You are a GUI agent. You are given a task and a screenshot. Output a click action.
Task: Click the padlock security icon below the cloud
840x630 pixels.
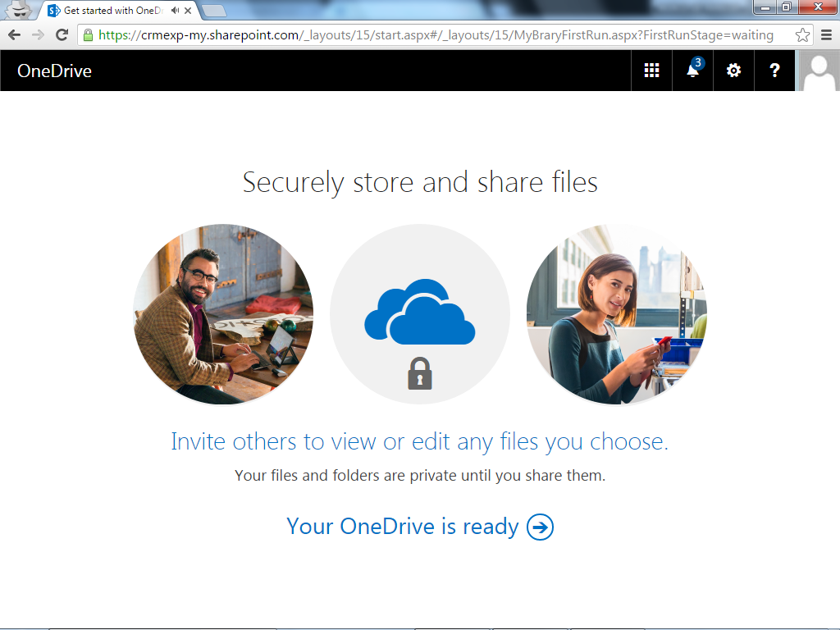click(x=419, y=374)
